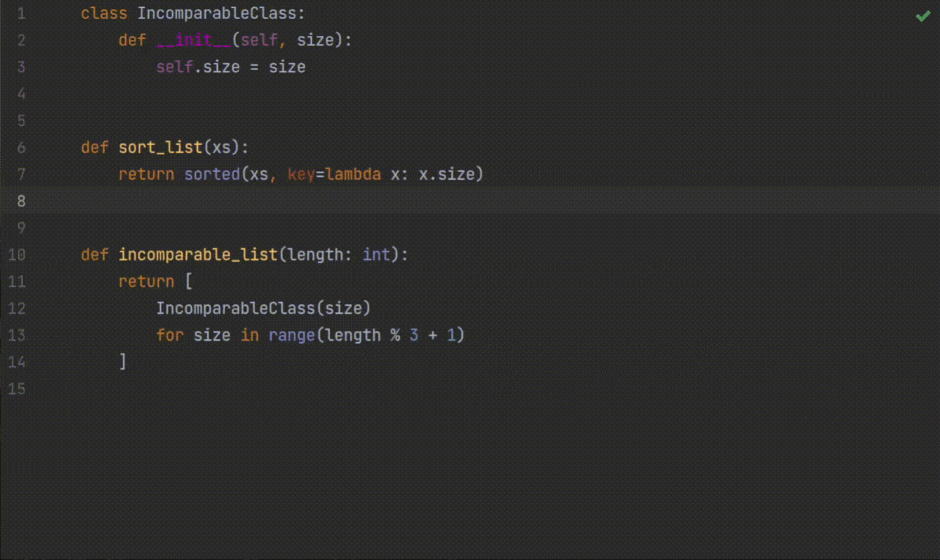Click 'IncomparableClass(size)' on line 12
Image resolution: width=940 pixels, height=560 pixels.
point(264,308)
